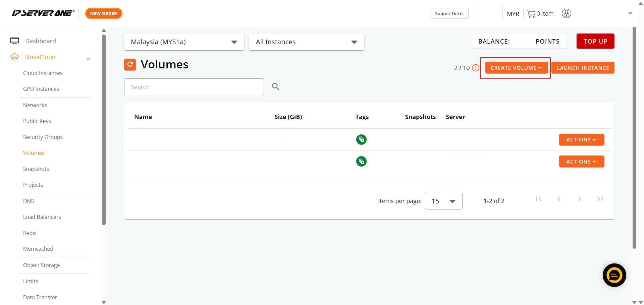Click into the volume Search field
The width and height of the screenshot is (644, 305).
[x=194, y=87]
